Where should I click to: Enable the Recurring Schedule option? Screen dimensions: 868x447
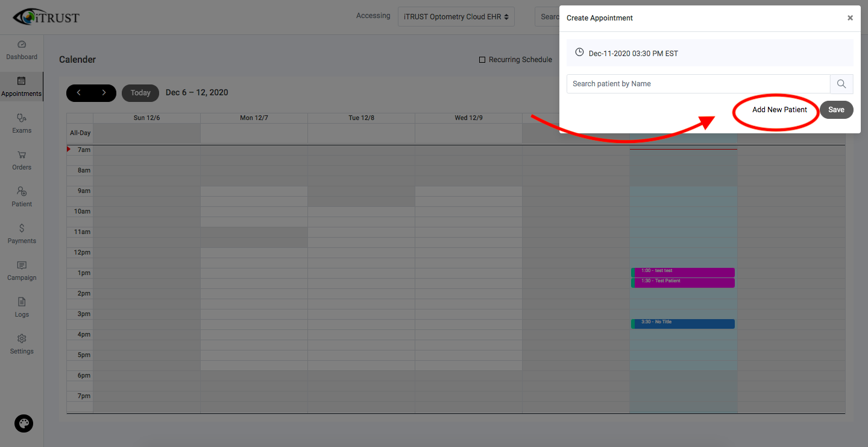point(482,59)
